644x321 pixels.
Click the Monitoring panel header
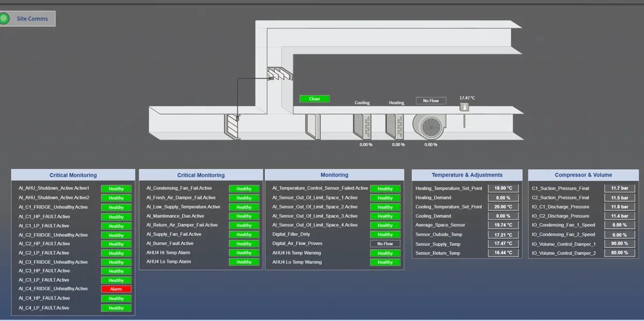point(334,175)
